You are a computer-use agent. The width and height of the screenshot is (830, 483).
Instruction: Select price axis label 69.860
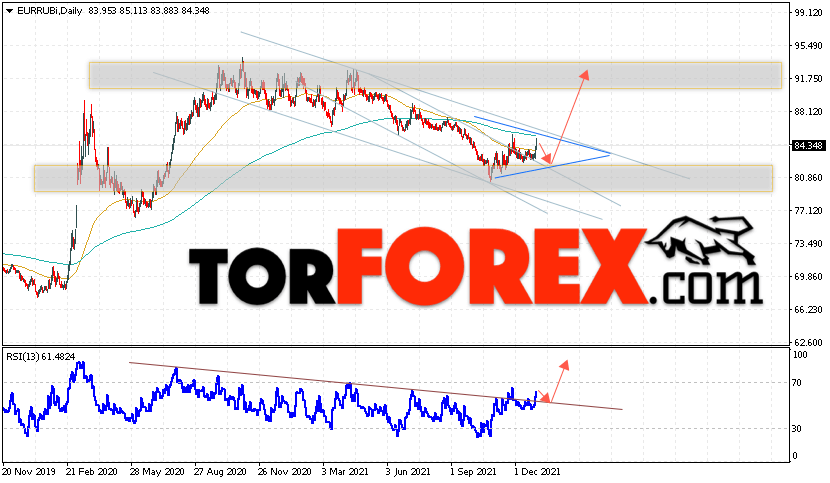coord(808,276)
